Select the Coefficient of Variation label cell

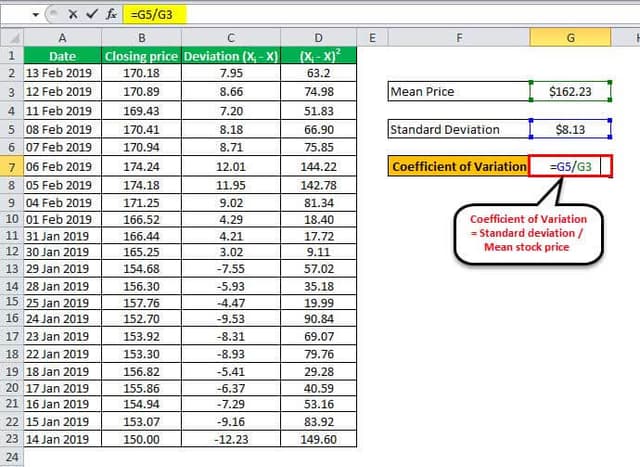[457, 166]
